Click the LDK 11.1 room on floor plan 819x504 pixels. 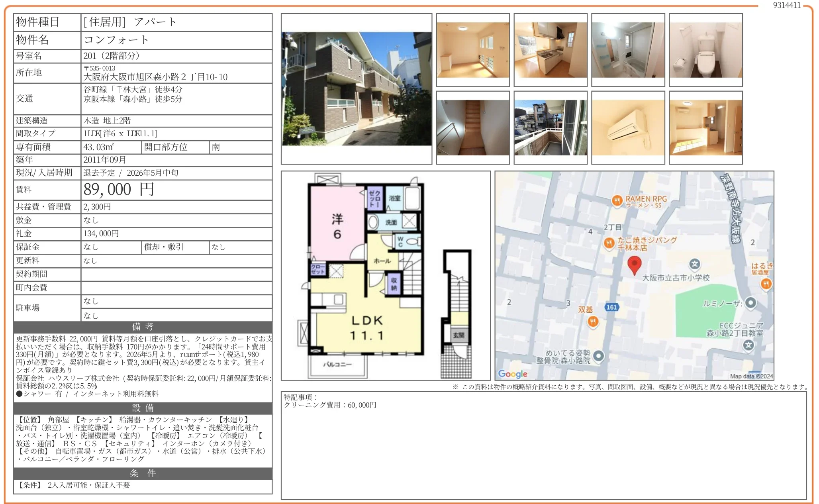point(366,328)
